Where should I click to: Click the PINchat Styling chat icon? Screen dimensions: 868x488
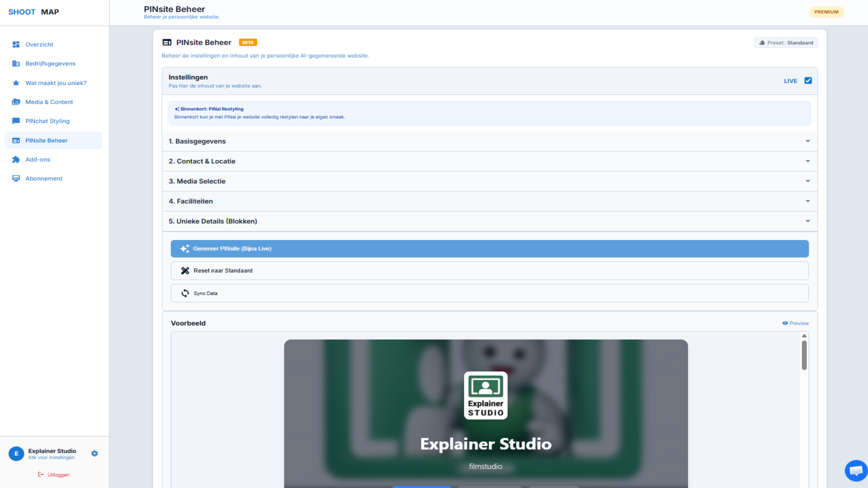pos(16,121)
